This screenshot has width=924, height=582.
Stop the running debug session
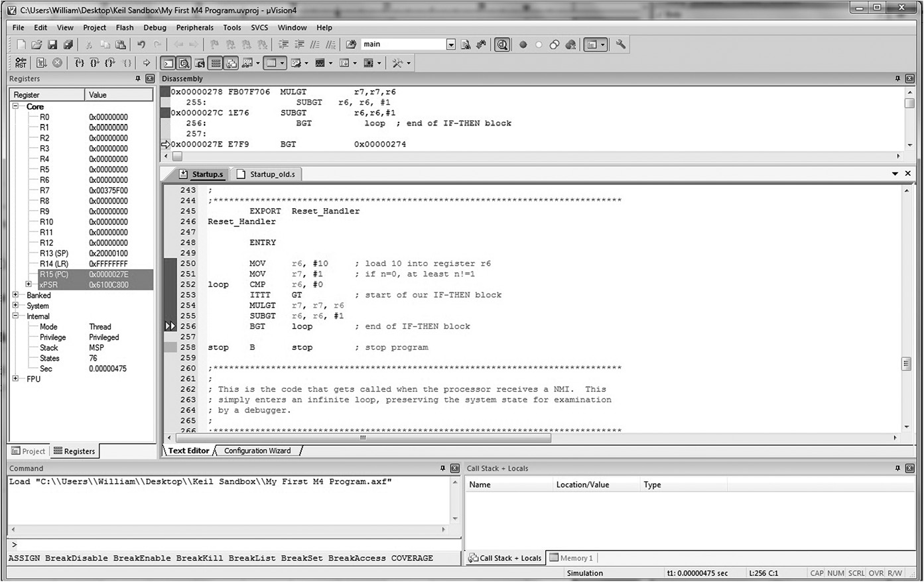tap(58, 62)
